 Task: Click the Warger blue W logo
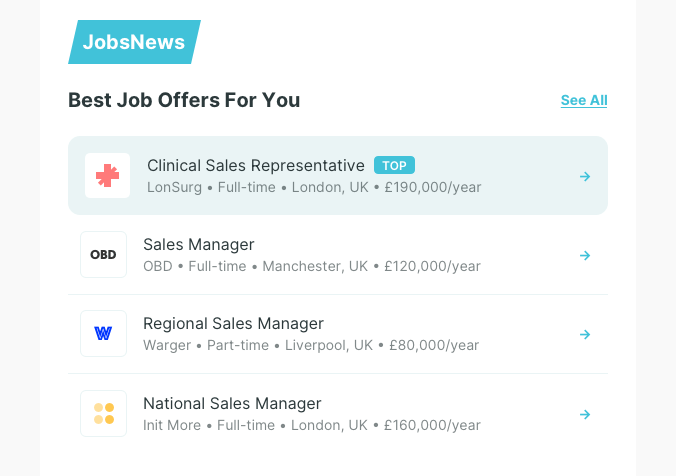[x=103, y=334]
